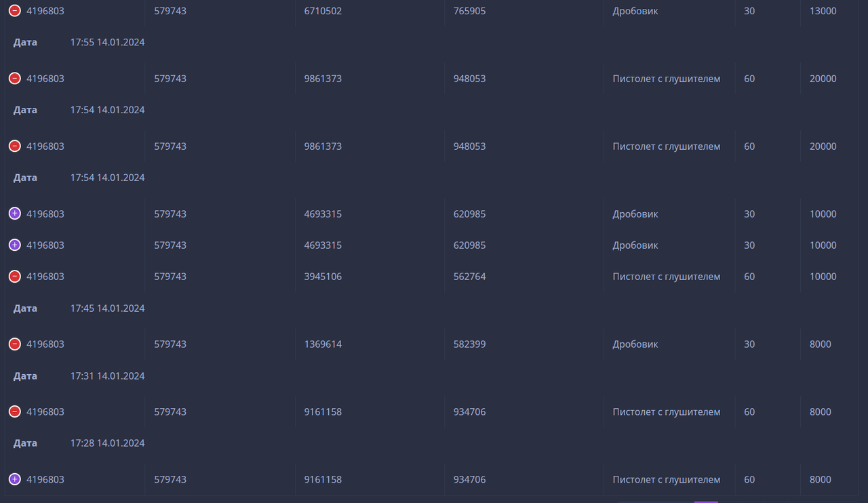Open ID 4196803 in the top row

click(45, 10)
